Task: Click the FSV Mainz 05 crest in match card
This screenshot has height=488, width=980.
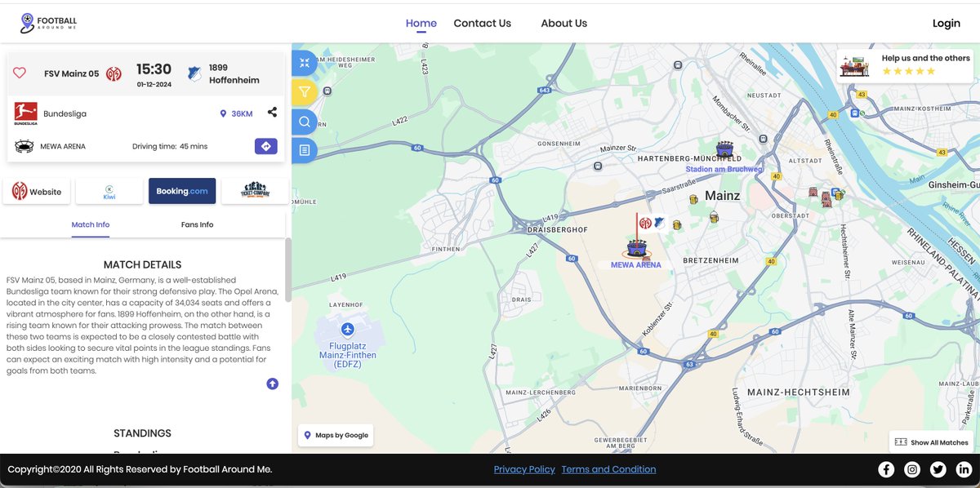Action: tap(114, 73)
